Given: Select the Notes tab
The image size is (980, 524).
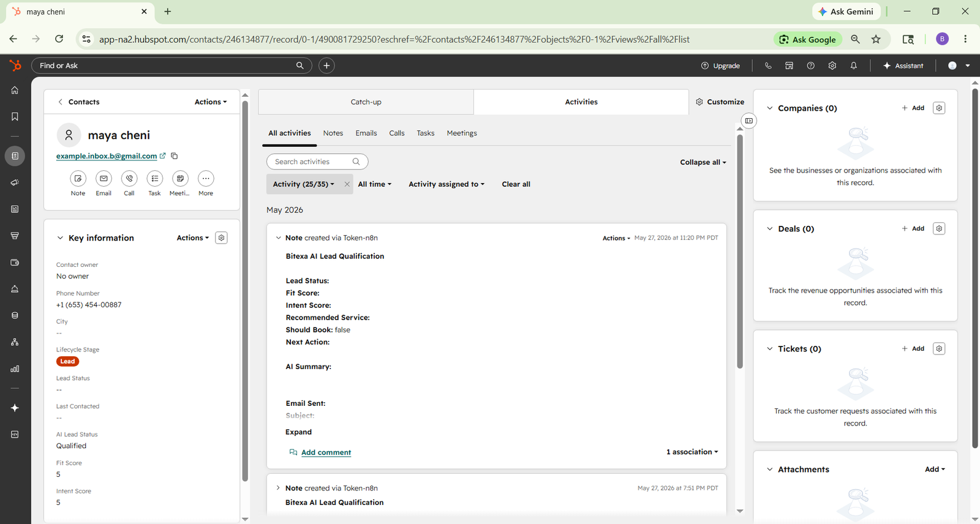Looking at the screenshot, I should [x=333, y=133].
